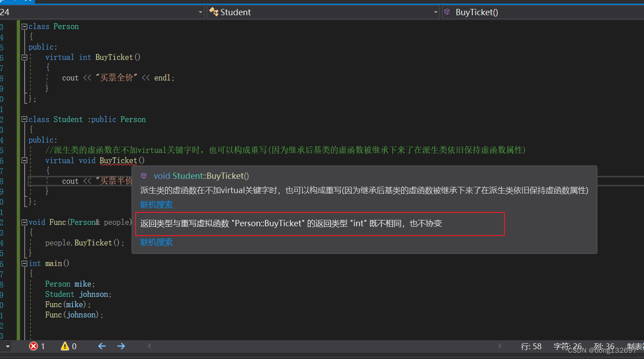Click public Person in Student declaration
This screenshot has width=644, height=359.
(119, 119)
